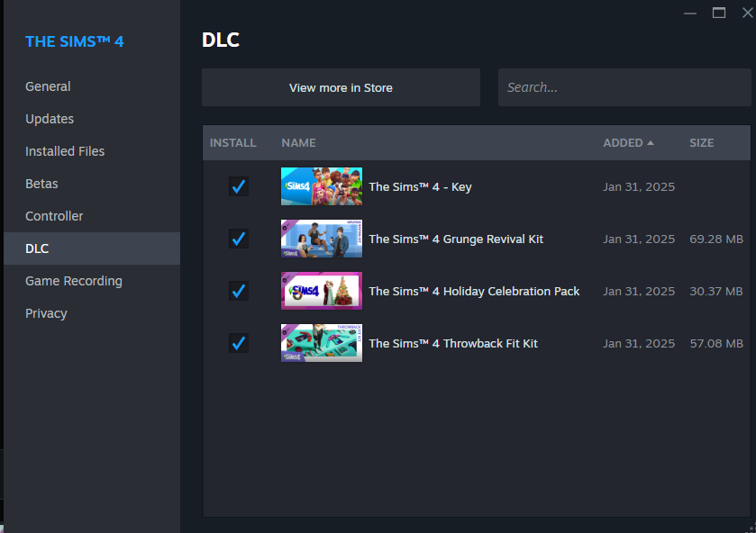Sort DLC list by Install column
This screenshot has width=756, height=533.
click(x=232, y=142)
